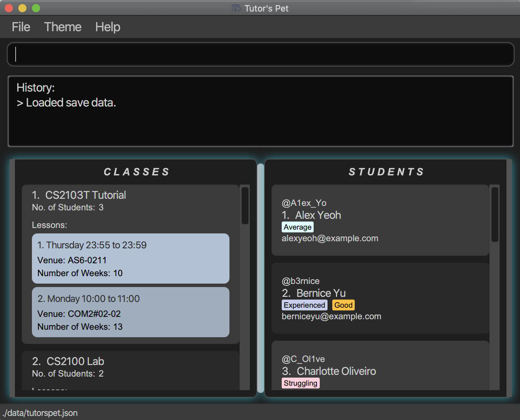Click the Number of Weeks: 13 text
Screen dimensions: 520x420
pyautogui.click(x=80, y=327)
